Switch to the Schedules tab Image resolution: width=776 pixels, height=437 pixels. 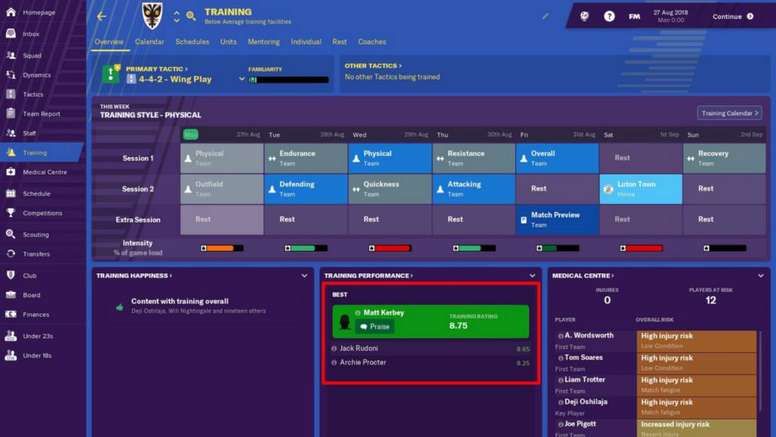point(192,42)
